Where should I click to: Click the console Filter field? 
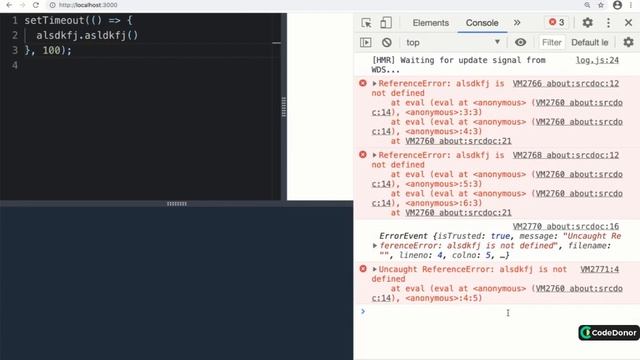click(x=551, y=42)
